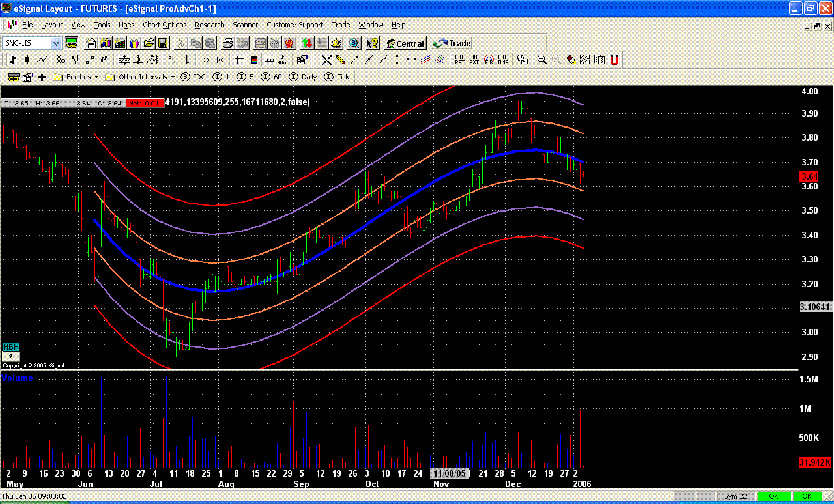This screenshot has height=504, width=834.
Task: Select the eraser tool
Action: [x=571, y=60]
